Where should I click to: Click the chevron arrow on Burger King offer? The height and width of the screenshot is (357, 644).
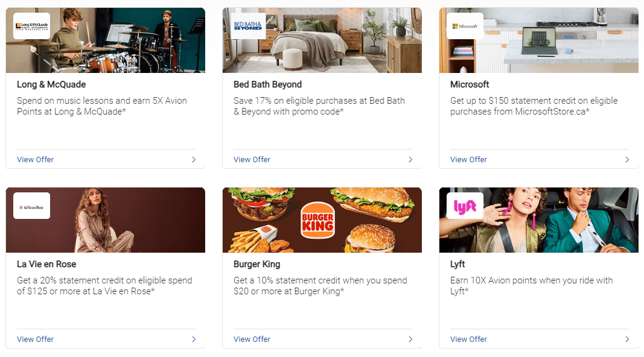coord(410,340)
